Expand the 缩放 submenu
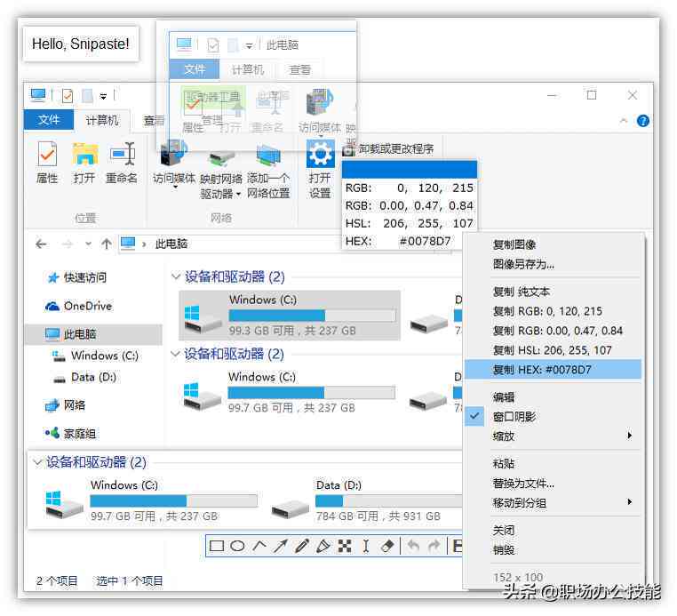The image size is (677, 616). (553, 436)
